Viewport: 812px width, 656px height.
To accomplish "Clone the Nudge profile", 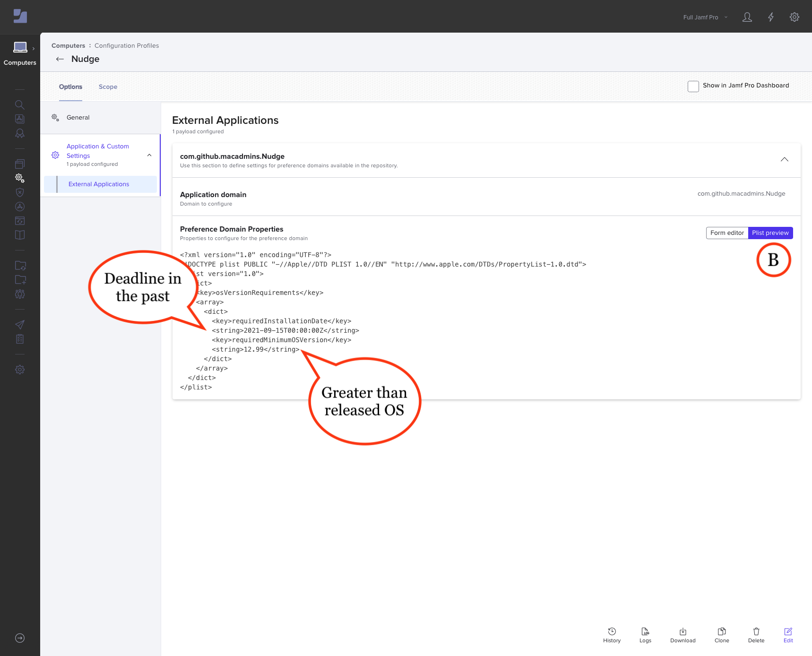I will click(x=722, y=635).
